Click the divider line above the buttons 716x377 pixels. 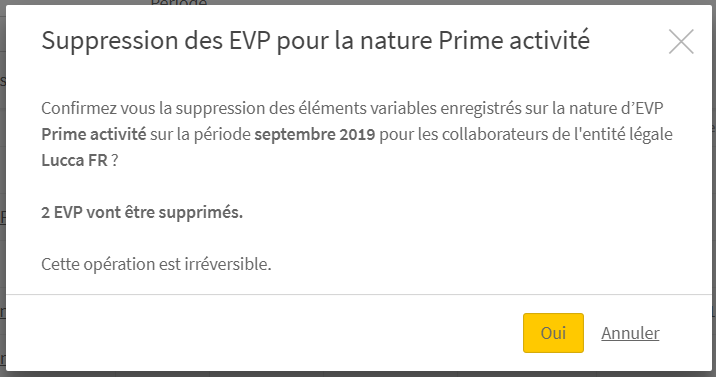point(358,294)
